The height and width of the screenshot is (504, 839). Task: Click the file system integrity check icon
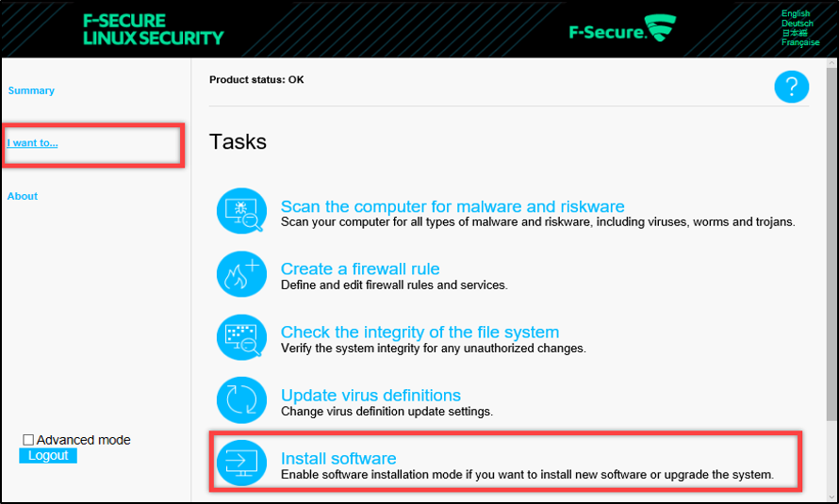click(241, 337)
